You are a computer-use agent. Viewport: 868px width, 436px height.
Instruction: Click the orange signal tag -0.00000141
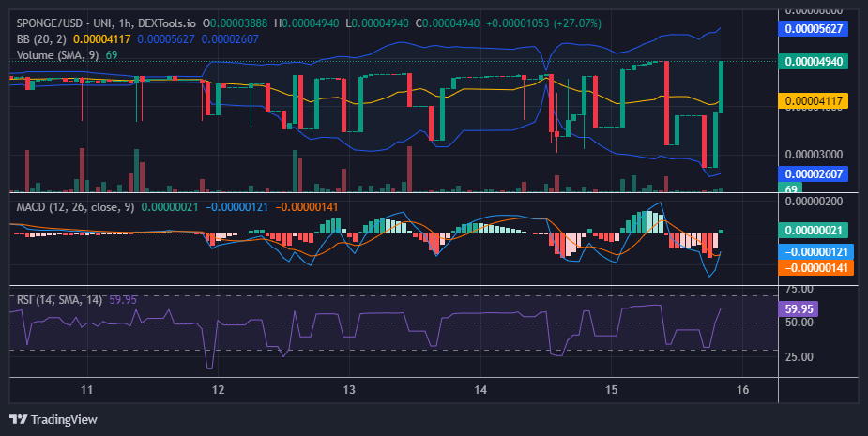point(816,268)
